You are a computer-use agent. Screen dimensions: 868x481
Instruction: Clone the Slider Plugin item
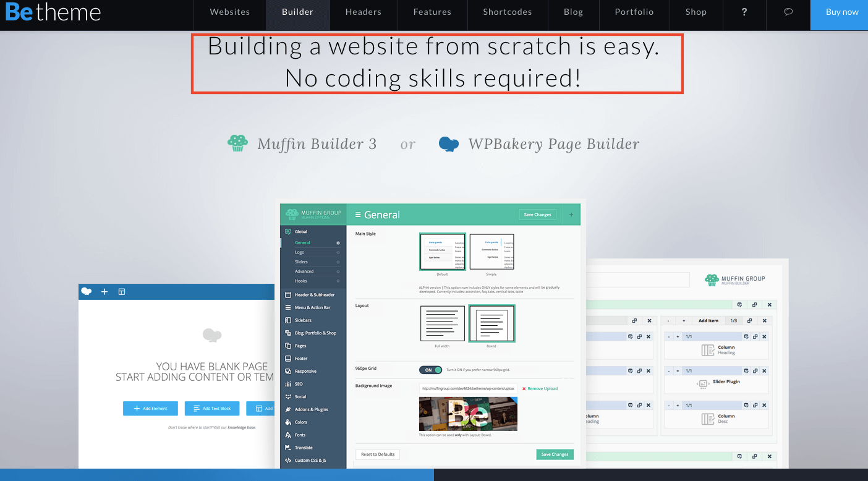click(755, 371)
